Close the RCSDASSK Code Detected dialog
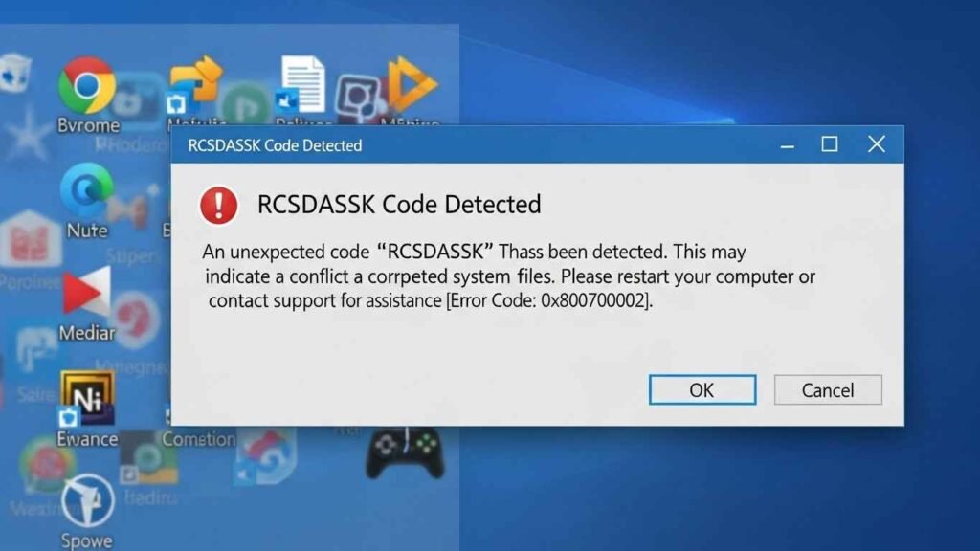This screenshot has width=980, height=551. click(877, 144)
